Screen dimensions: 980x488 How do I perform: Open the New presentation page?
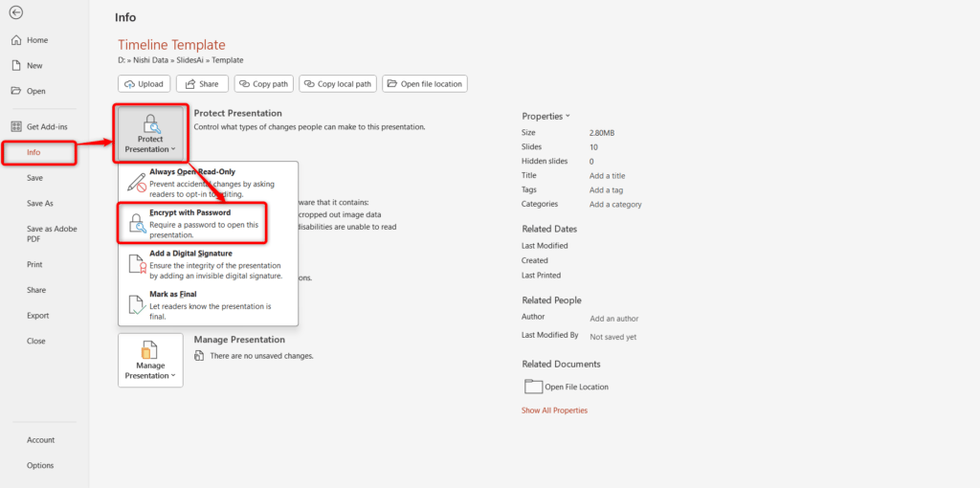pos(34,66)
